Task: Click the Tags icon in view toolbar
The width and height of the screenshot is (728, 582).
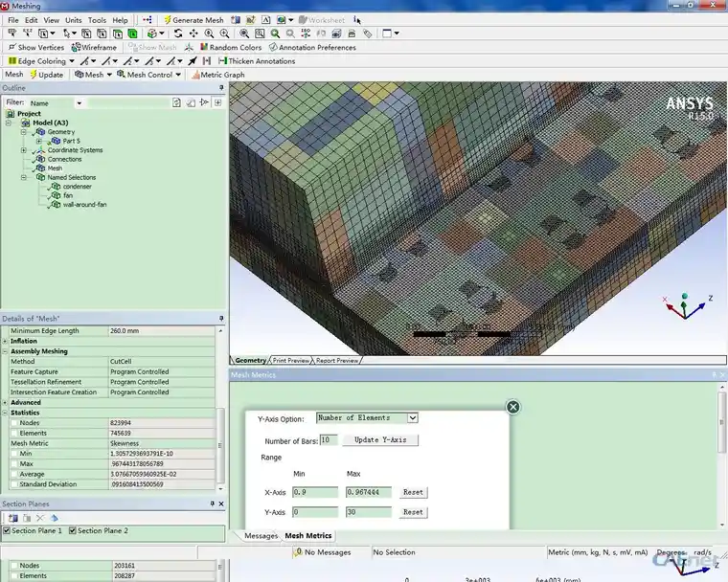Action: tap(368, 34)
